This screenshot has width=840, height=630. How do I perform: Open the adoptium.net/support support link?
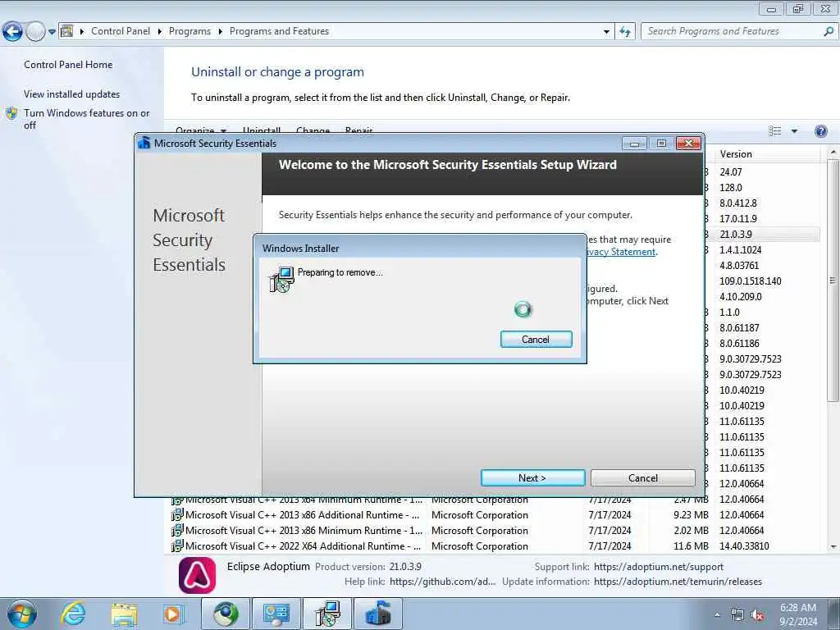[x=659, y=567]
